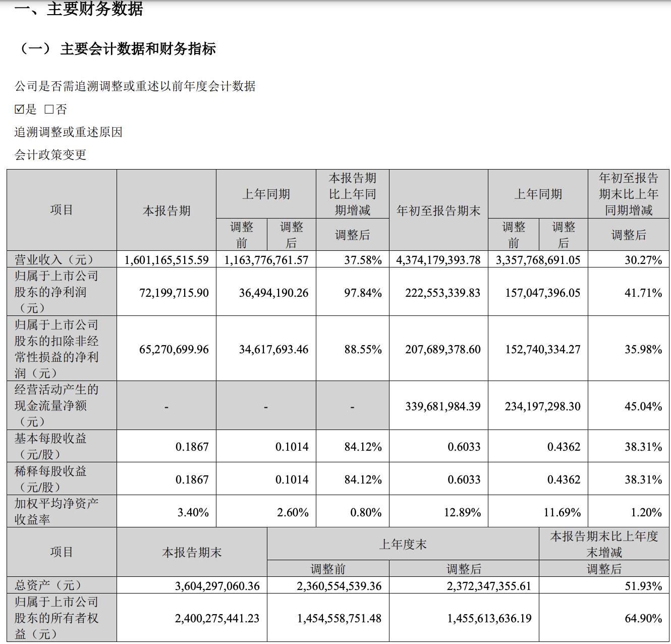Select value 3,604,297,060.36
The width and height of the screenshot is (671, 644).
click(217, 586)
